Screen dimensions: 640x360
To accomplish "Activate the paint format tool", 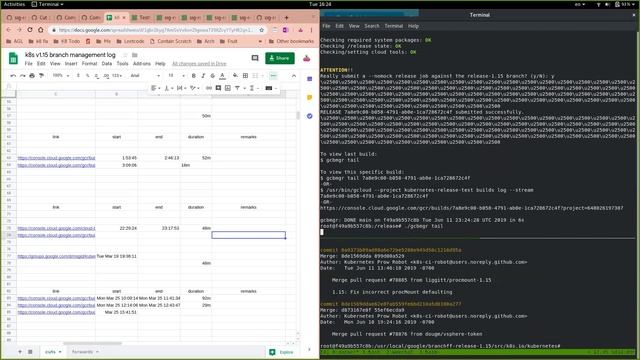I will (41, 76).
